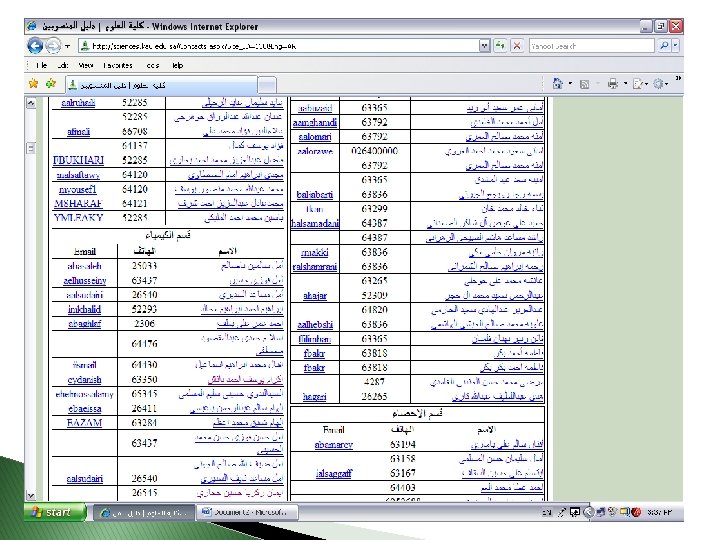The image size is (720, 540).
Task: Expand the Print options dropdown arrow
Action: (625, 84)
